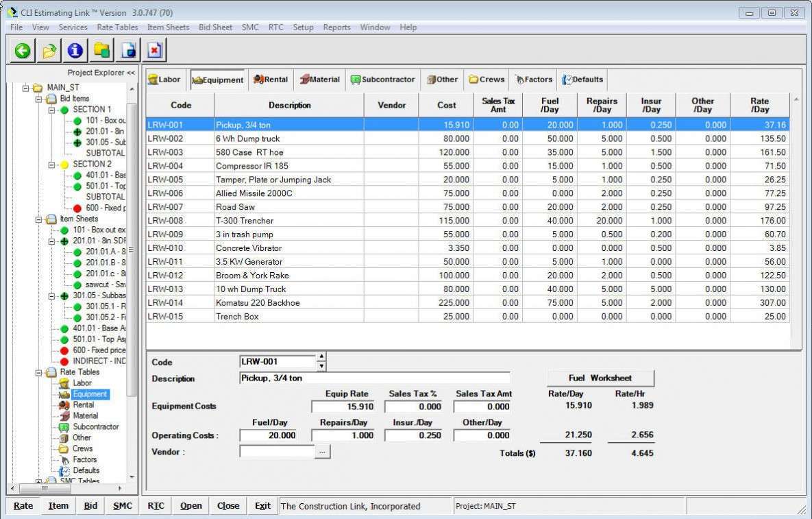Switch to the Crews tab
Viewport: 812px width, 519px height.
coord(487,80)
